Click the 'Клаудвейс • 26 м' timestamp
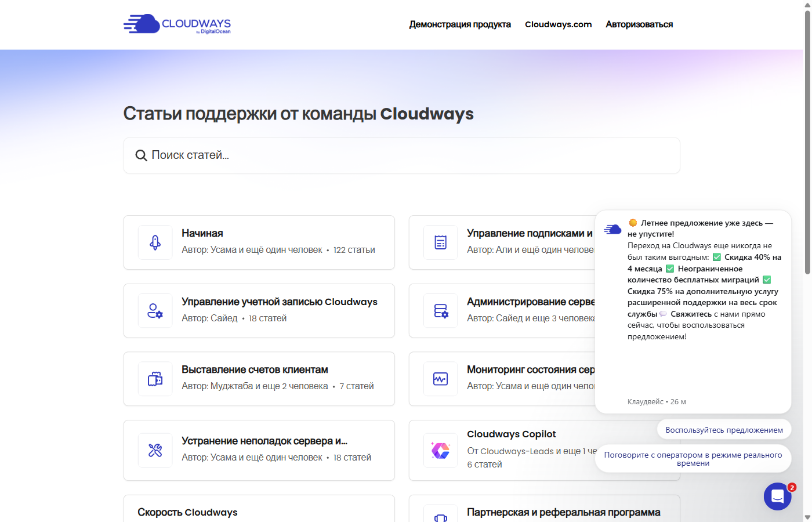This screenshot has width=812, height=522. 657,402
